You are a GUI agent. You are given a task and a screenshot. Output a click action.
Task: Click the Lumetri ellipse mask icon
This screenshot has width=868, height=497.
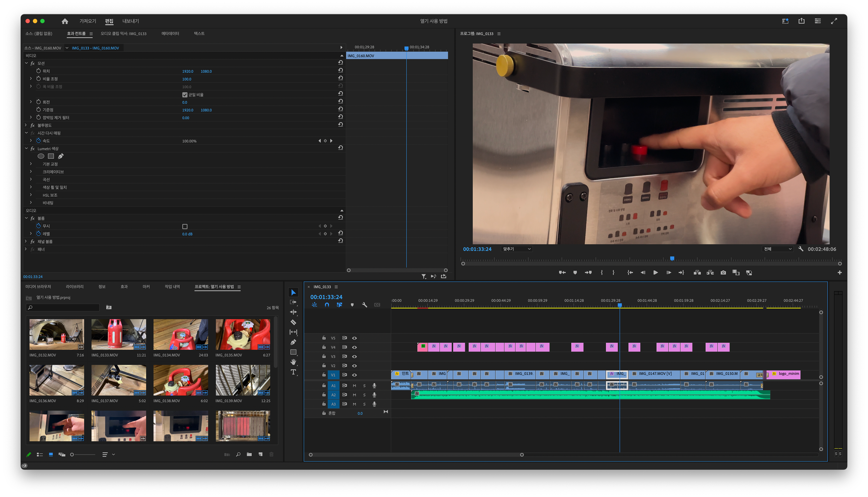click(x=41, y=156)
